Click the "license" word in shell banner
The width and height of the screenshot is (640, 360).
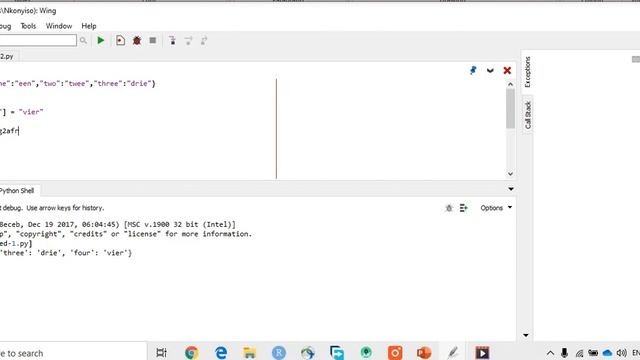pos(141,234)
